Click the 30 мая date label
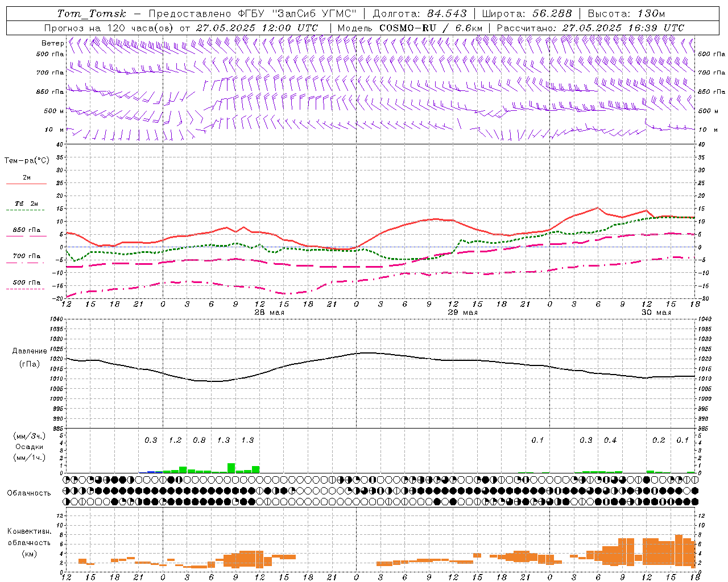The height and width of the screenshot is (582, 728). [656, 313]
